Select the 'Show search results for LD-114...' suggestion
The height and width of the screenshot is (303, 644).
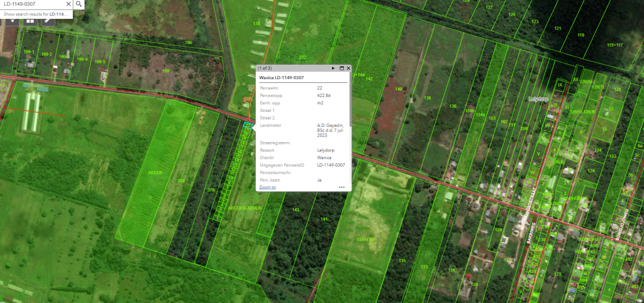(x=36, y=14)
